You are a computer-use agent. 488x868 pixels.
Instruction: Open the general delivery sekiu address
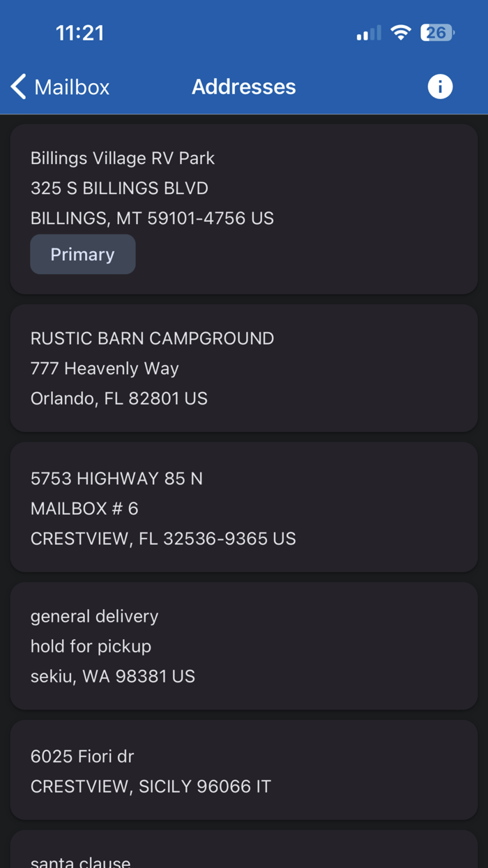pyautogui.click(x=244, y=645)
